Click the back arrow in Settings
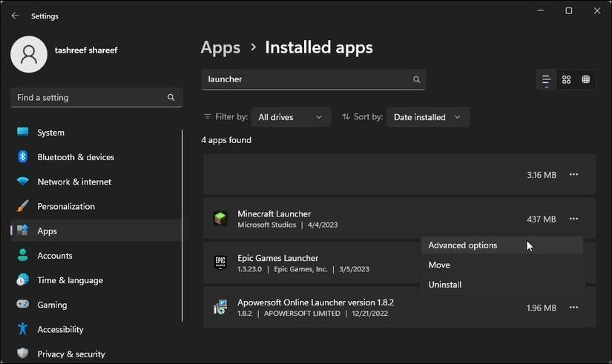This screenshot has height=364, width=612. pyautogui.click(x=16, y=16)
